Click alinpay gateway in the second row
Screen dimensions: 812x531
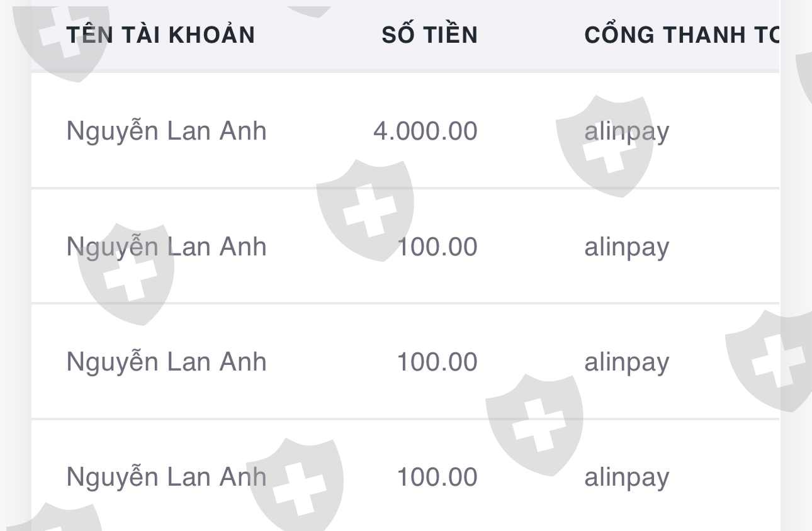[626, 247]
